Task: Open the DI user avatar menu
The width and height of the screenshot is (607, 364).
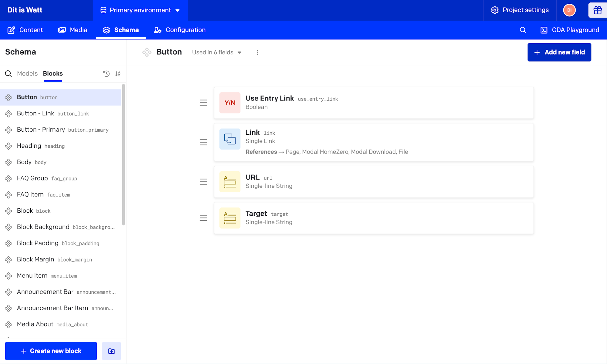Action: pyautogui.click(x=569, y=10)
